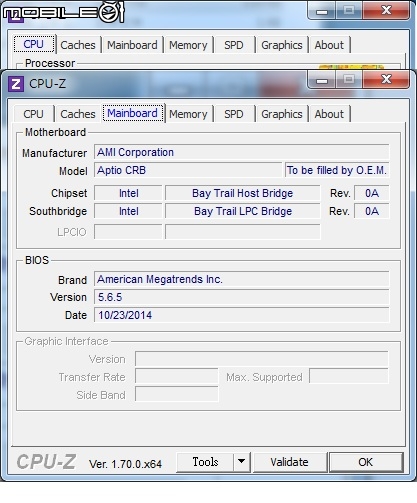
Task: Open Graphics tab in front CPU-Z window
Action: (x=282, y=114)
